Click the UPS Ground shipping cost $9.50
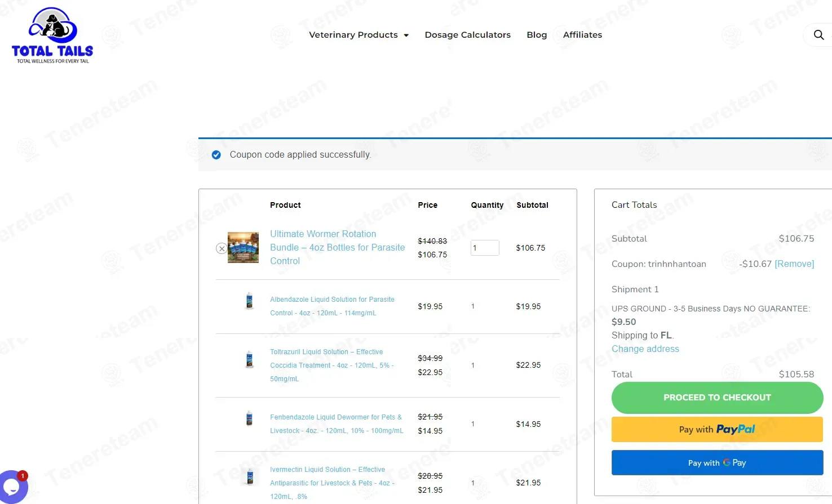This screenshot has height=504, width=832. pyautogui.click(x=623, y=322)
